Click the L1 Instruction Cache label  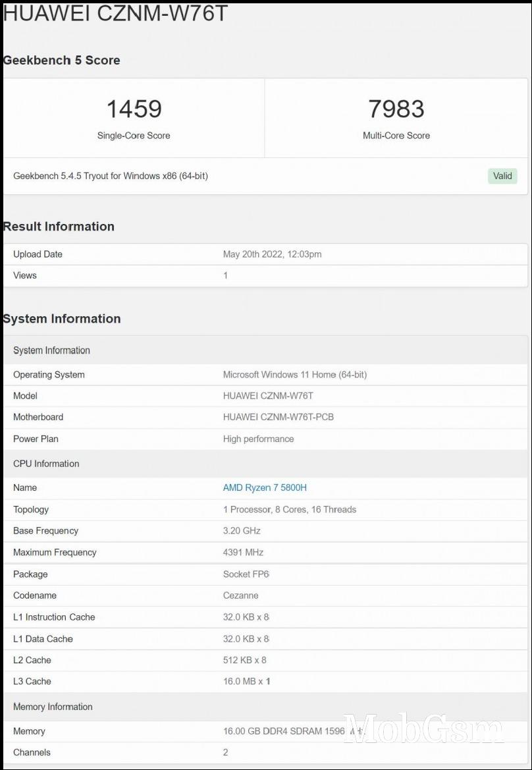point(54,617)
